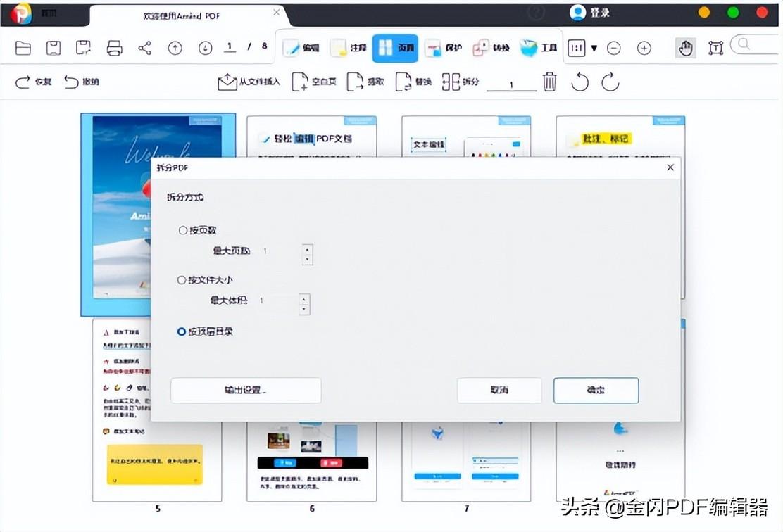Increase 最大页数 with up stepper arrow
Image resolution: width=783 pixels, height=532 pixels.
308,249
